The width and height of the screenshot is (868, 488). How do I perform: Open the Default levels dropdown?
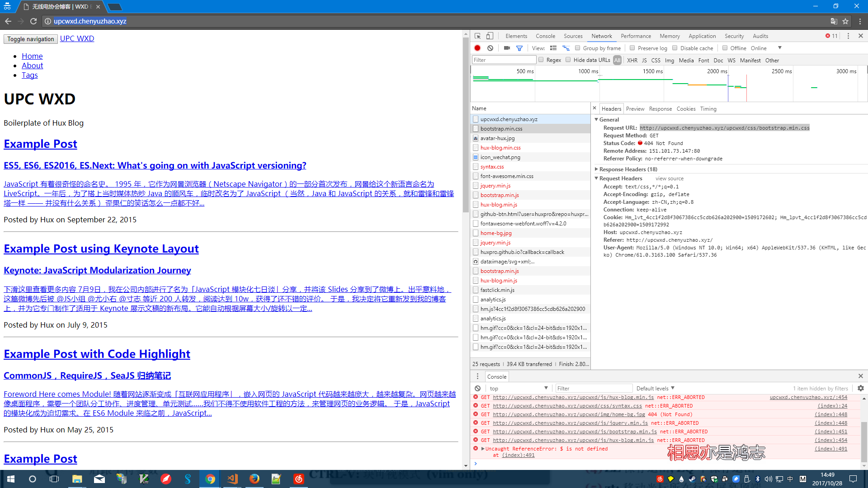(x=655, y=388)
